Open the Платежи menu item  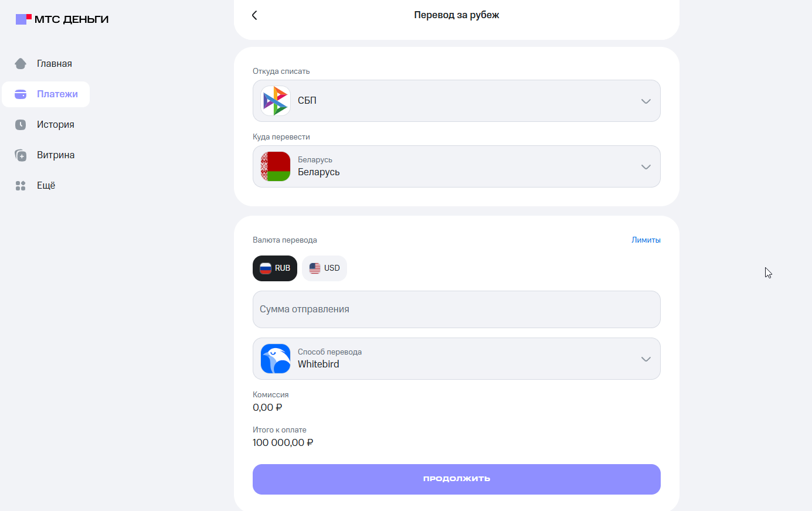[x=57, y=94]
